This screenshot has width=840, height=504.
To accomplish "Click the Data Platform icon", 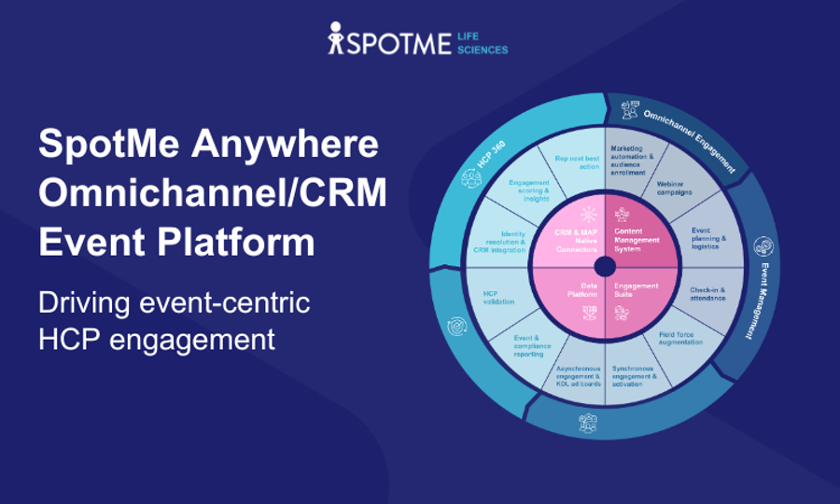I will pos(589,313).
